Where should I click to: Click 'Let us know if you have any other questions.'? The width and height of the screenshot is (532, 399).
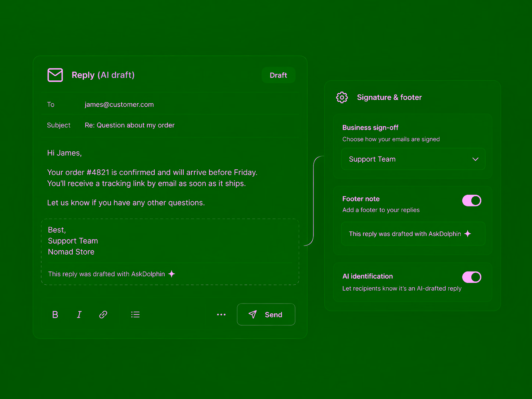(126, 203)
